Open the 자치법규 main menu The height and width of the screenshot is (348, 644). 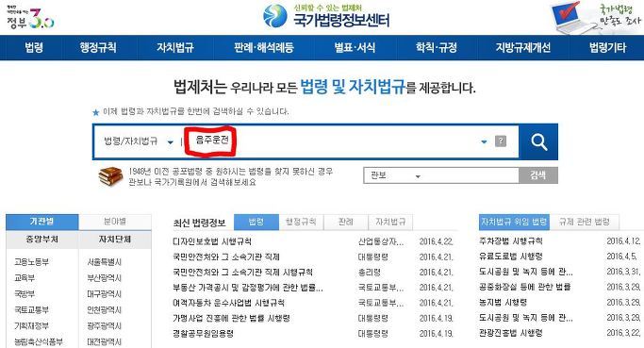coord(175,48)
